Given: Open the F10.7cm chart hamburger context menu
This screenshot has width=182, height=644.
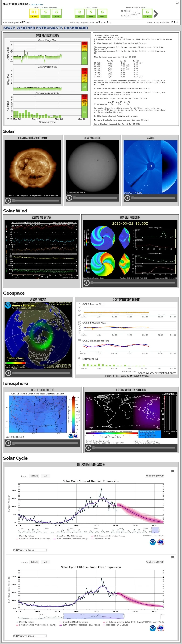Looking at the screenshot, I should pyautogui.click(x=172, y=557).
